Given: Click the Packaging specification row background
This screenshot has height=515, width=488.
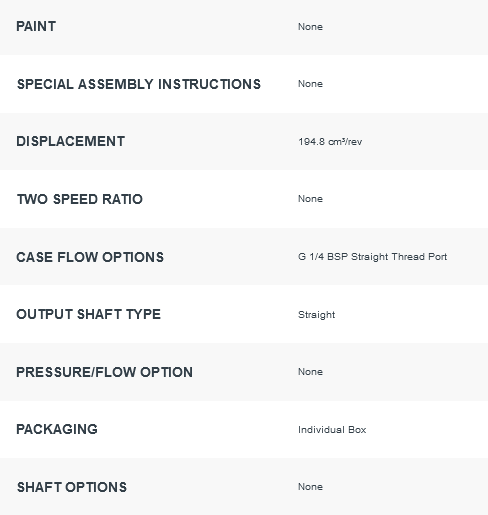Looking at the screenshot, I should [x=244, y=429].
